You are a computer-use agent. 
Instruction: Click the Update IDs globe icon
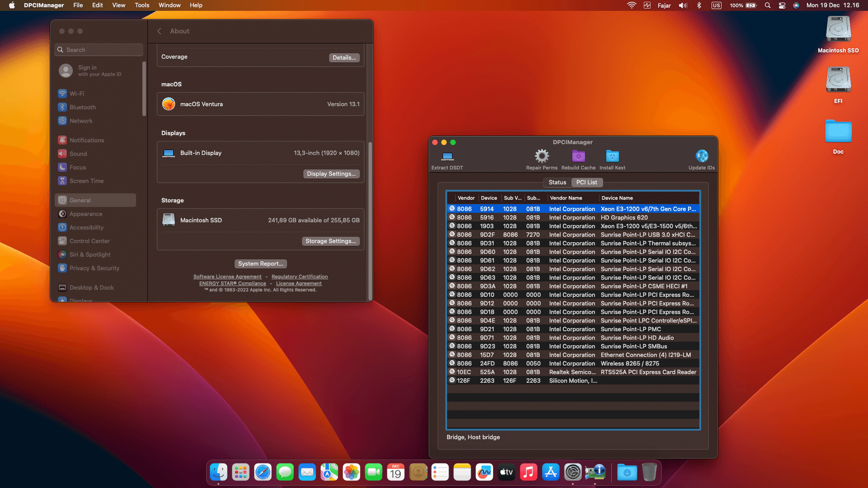click(701, 156)
